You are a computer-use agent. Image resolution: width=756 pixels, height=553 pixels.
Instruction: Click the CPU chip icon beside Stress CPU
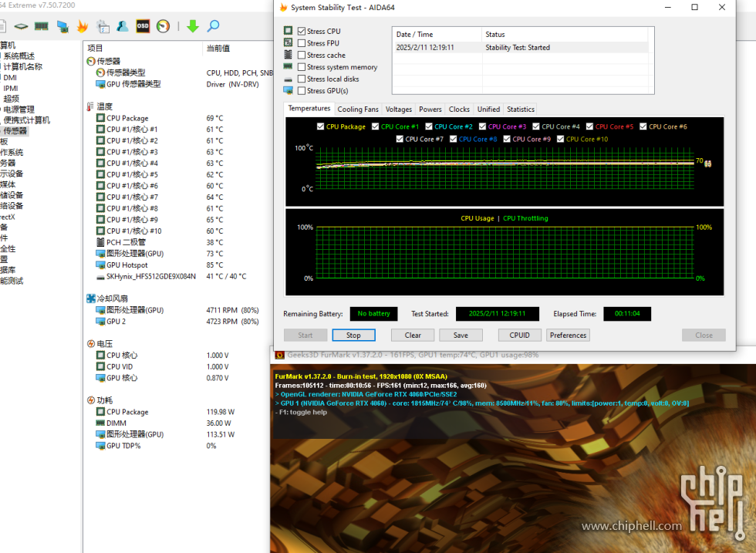pos(288,30)
